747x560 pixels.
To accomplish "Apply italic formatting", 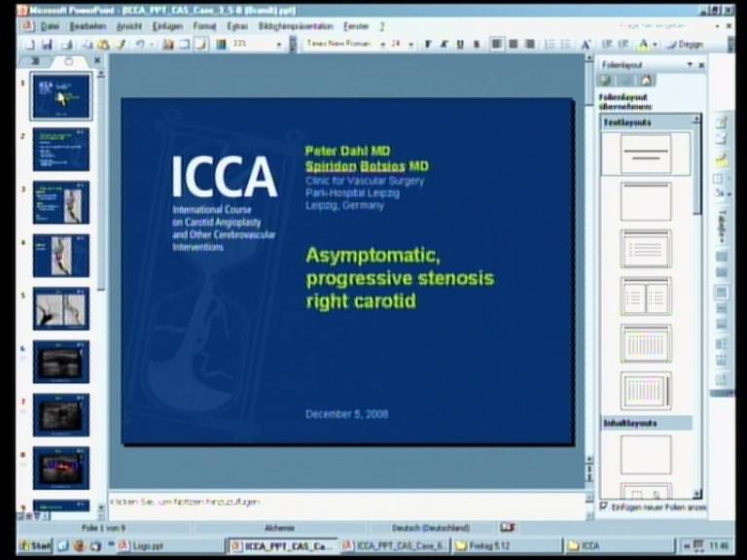I will 444,45.
